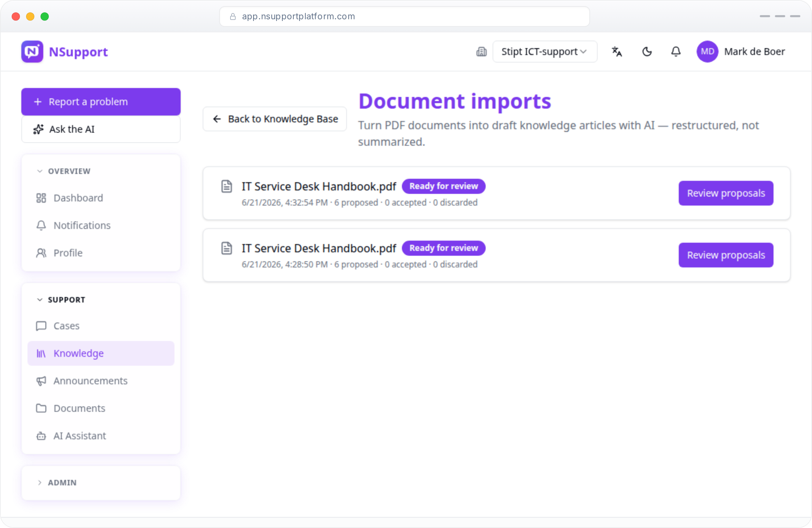The width and height of the screenshot is (812, 528).
Task: Click text '6/21/2026, 4:28:50 PM · 6 proposed'
Action: (310, 265)
